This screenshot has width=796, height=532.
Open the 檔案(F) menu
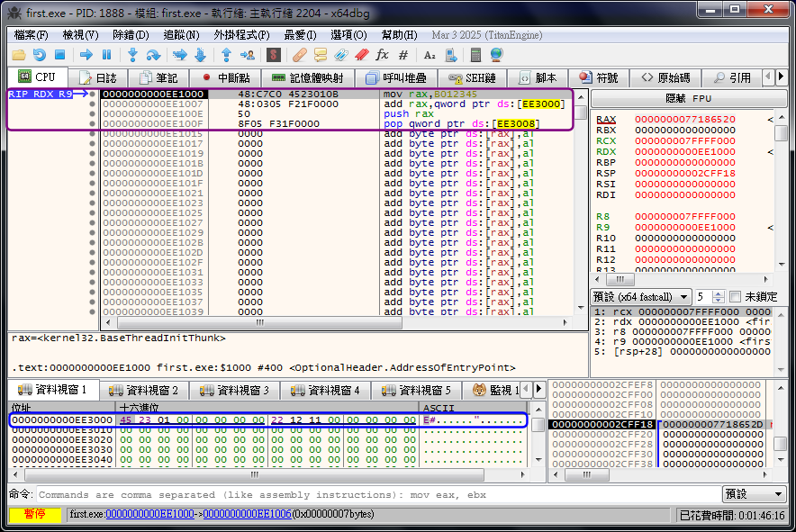click(x=32, y=34)
